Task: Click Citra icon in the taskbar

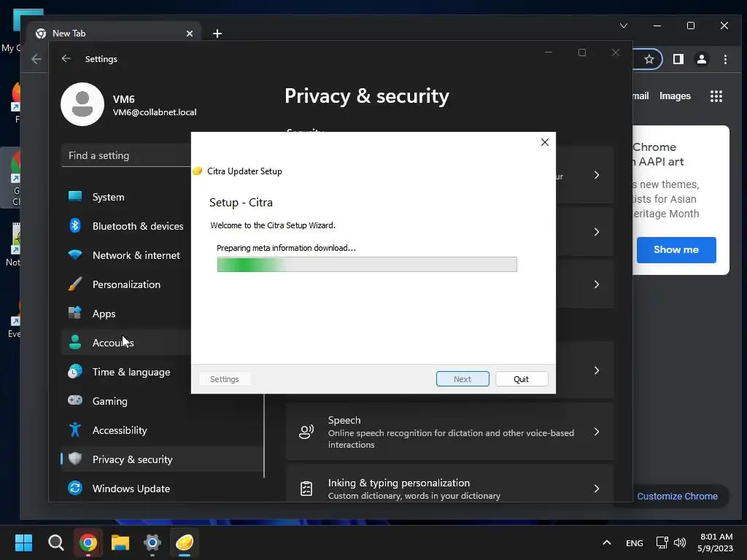Action: (185, 542)
